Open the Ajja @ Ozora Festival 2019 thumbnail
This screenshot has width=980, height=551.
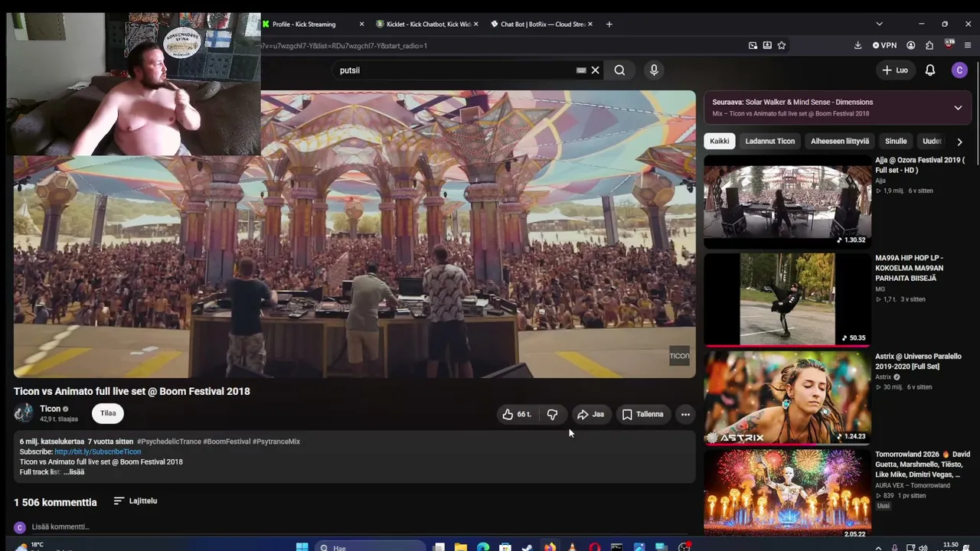pyautogui.click(x=787, y=202)
